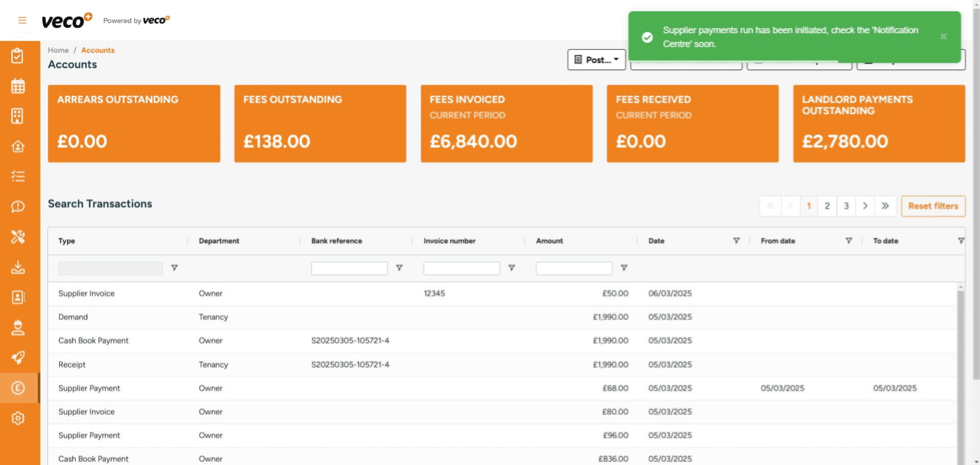Click the rocket sidebar icon

tap(18, 358)
